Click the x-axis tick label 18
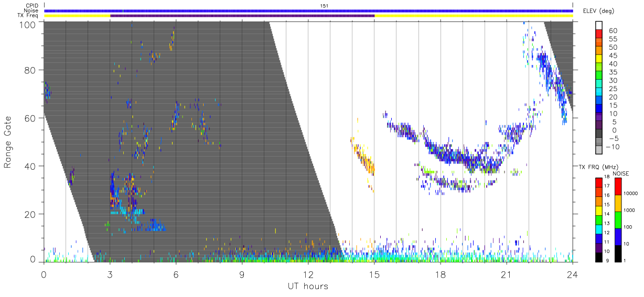The width and height of the screenshot is (644, 297). (x=441, y=274)
